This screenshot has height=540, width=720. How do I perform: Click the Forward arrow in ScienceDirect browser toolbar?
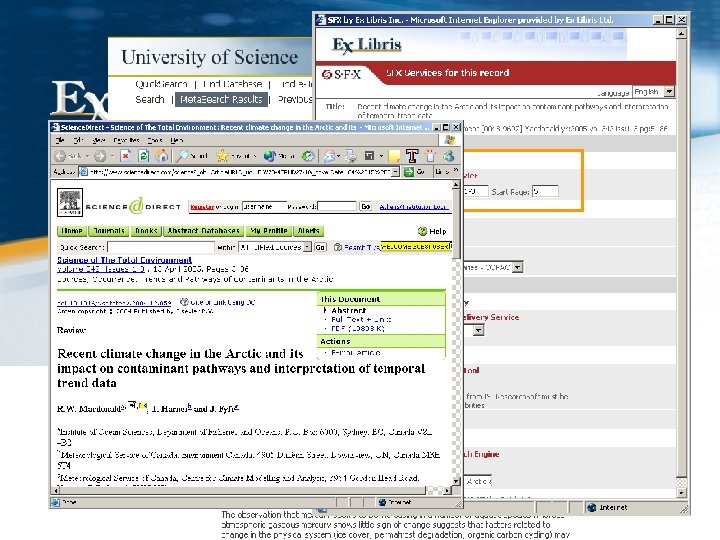coord(100,156)
